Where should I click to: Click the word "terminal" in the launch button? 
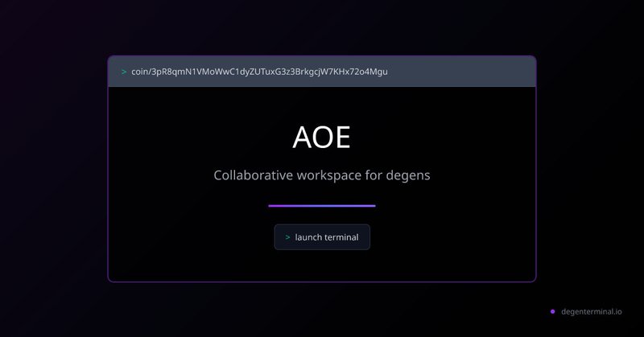pos(341,237)
